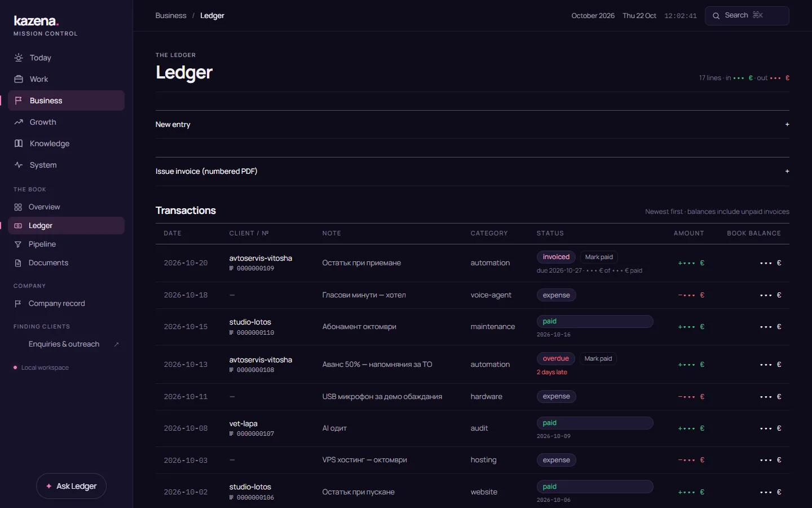
Task: Open the Documents file icon
Action: (x=18, y=263)
